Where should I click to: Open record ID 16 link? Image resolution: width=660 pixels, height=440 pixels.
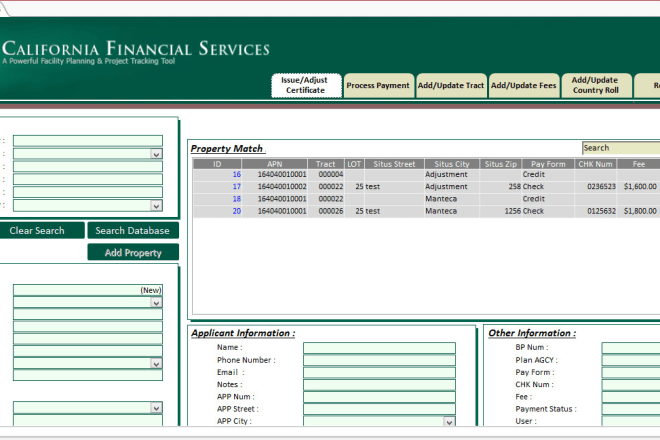point(237,174)
